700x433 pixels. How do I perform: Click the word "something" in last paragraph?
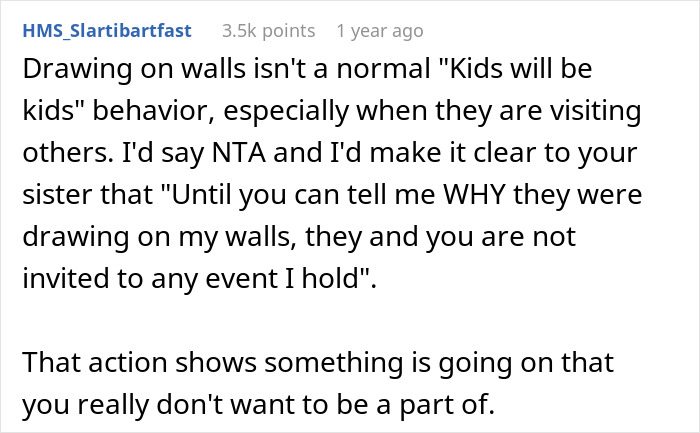coord(334,362)
